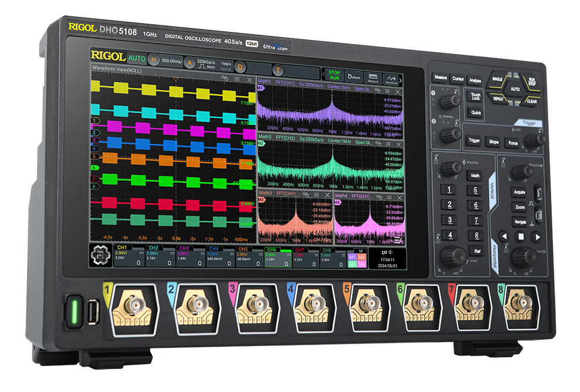Click the CLEAR key
The height and width of the screenshot is (392, 580).
pos(532,101)
